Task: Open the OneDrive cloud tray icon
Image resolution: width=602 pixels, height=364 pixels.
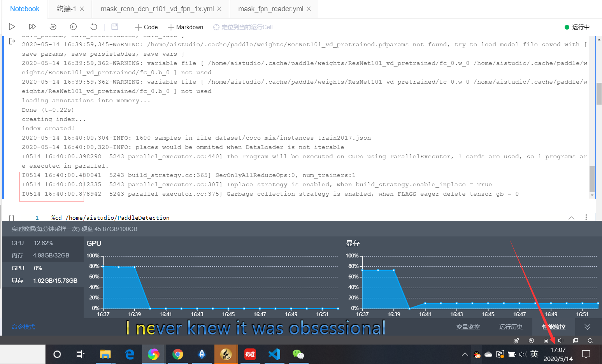Action: click(488, 354)
